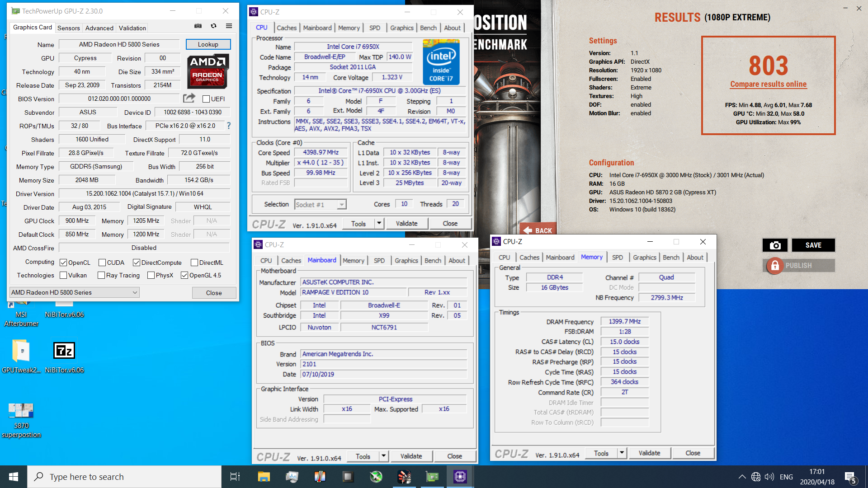This screenshot has height=488, width=868.
Task: Toggle the OpenGL 4.5 checkbox
Action: (184, 275)
